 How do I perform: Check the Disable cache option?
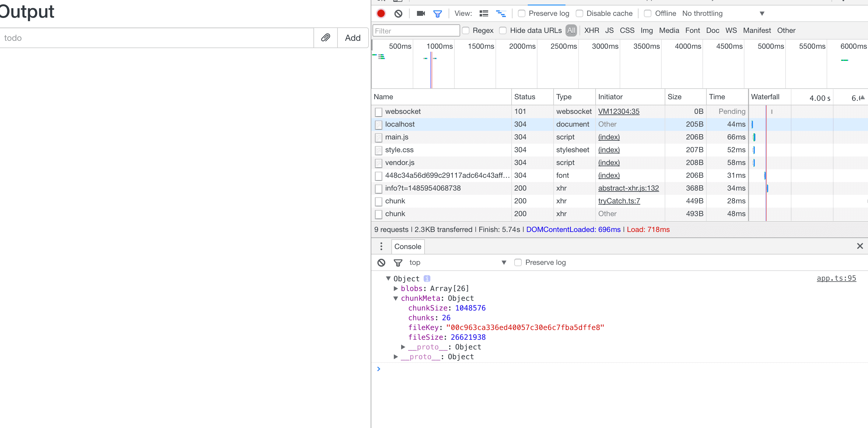(579, 13)
